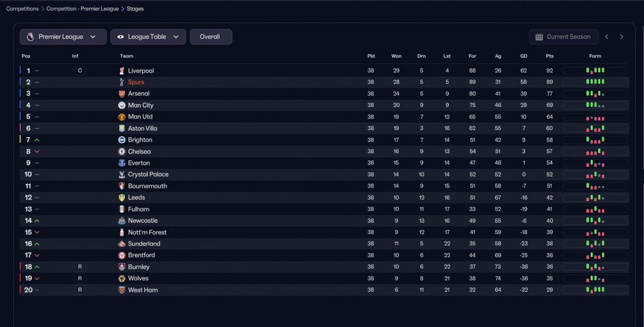Sort table by Inf column header
The height and width of the screenshot is (327, 644).
click(x=75, y=56)
